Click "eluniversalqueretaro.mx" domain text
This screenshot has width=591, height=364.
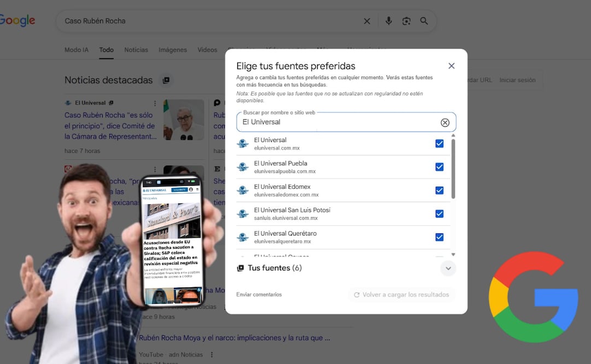pyautogui.click(x=283, y=242)
